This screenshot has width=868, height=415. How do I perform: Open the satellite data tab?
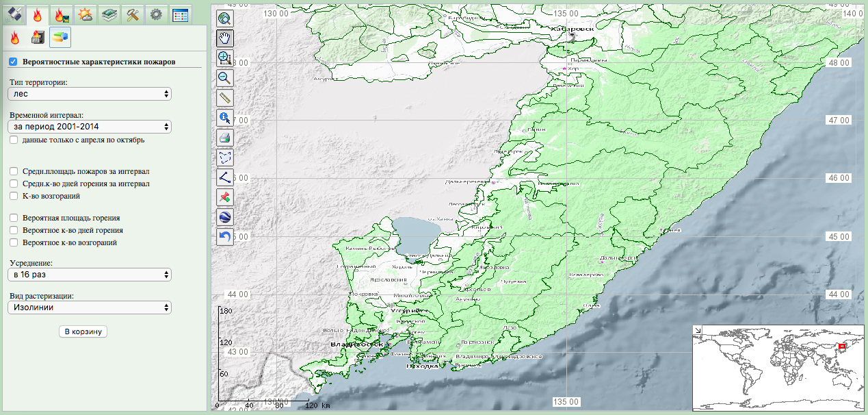(x=14, y=14)
